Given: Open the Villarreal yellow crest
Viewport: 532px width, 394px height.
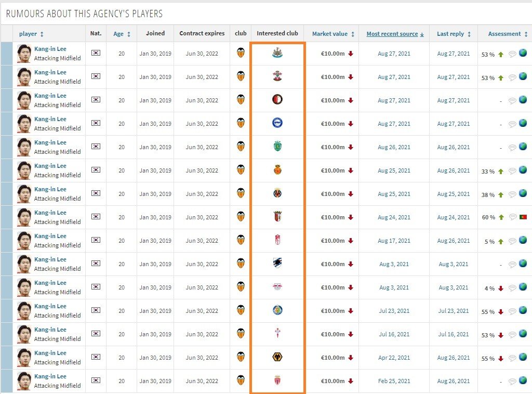Looking at the screenshot, I should pyautogui.click(x=277, y=193).
